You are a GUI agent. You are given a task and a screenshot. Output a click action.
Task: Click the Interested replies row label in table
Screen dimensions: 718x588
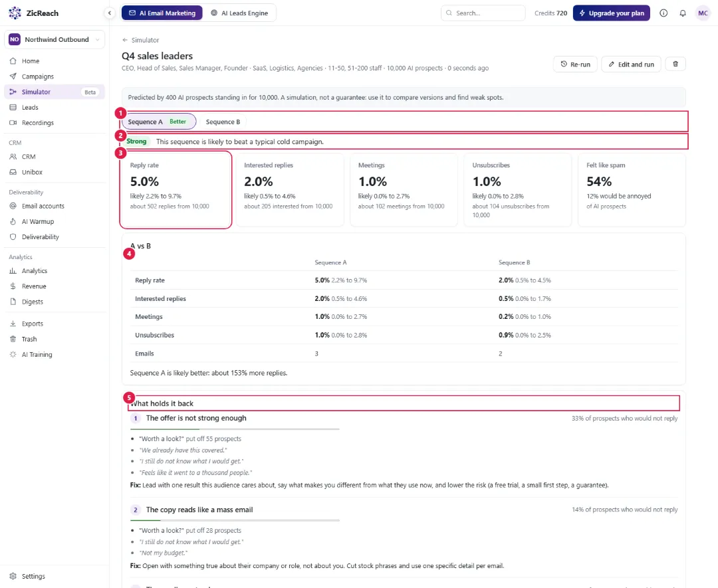[160, 298]
